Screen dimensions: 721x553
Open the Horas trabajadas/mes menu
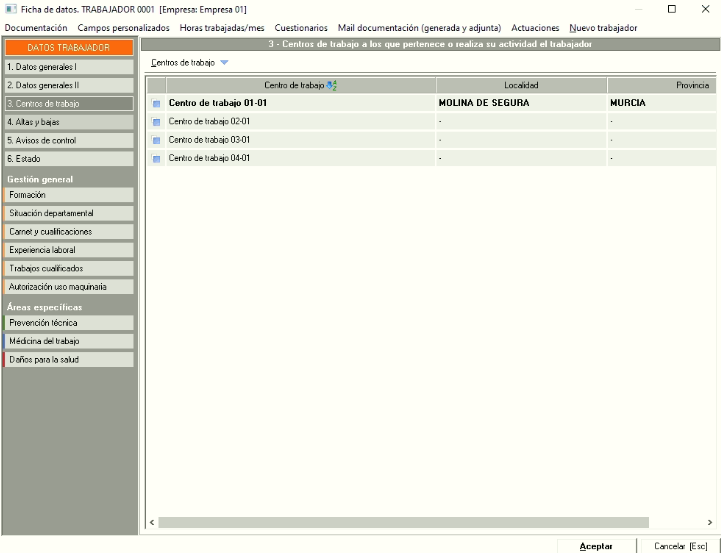(222, 28)
